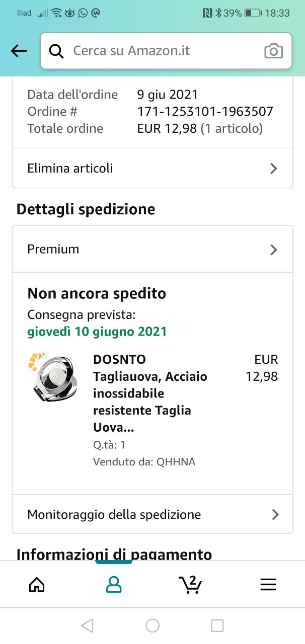The height and width of the screenshot is (644, 305).
Task: Expand the Premium shipping row chevron
Action: (274, 250)
